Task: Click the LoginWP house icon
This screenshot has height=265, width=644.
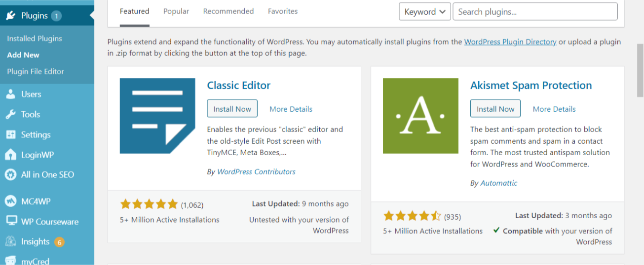Action: (11, 155)
